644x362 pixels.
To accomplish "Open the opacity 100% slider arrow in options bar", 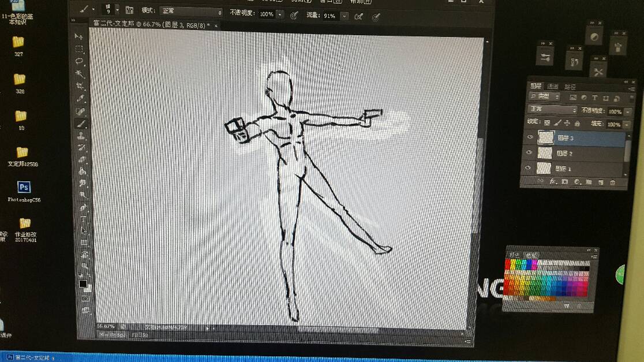I will tap(280, 15).
